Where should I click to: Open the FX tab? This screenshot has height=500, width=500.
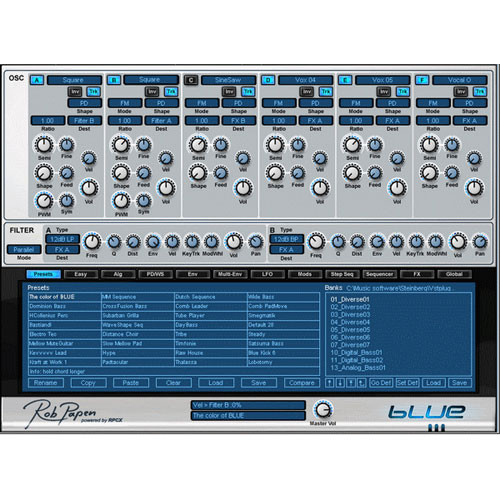417,274
